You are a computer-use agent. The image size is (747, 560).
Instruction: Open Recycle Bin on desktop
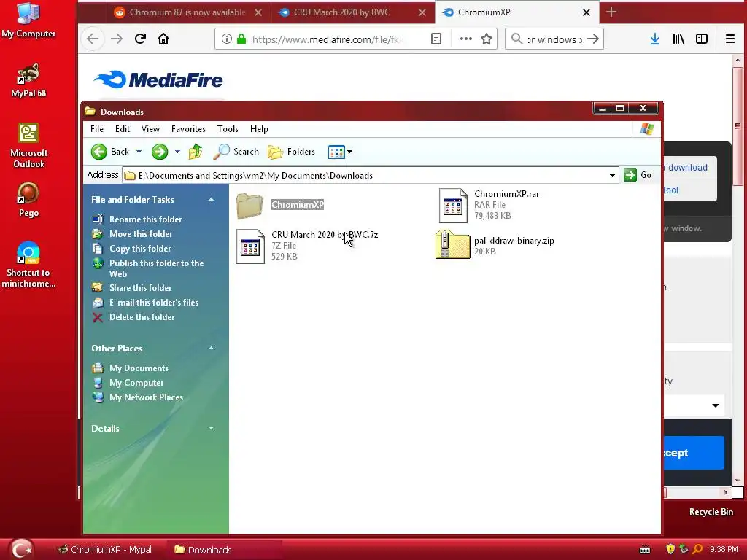(711, 511)
